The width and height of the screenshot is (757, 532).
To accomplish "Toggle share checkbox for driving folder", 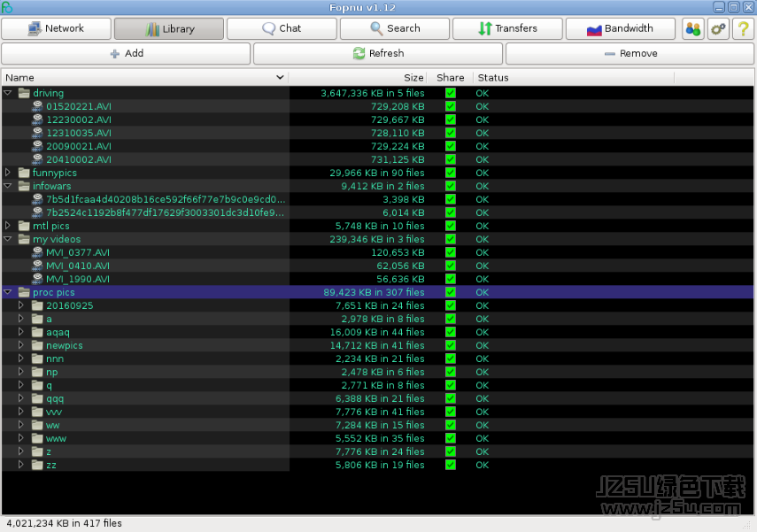I will [x=451, y=93].
